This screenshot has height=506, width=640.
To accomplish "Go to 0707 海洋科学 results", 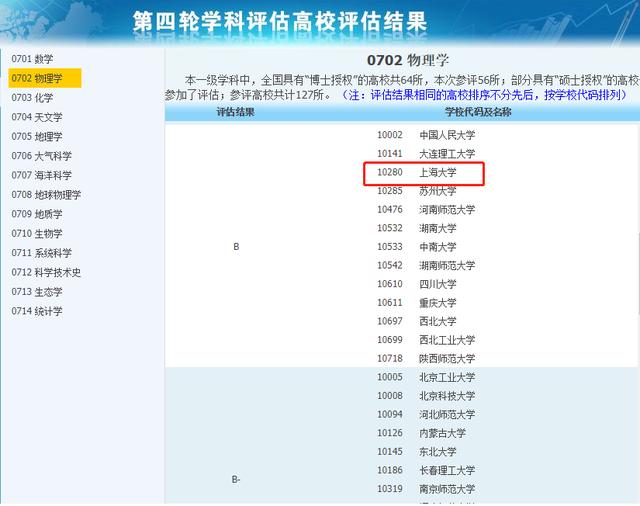I will tap(42, 175).
